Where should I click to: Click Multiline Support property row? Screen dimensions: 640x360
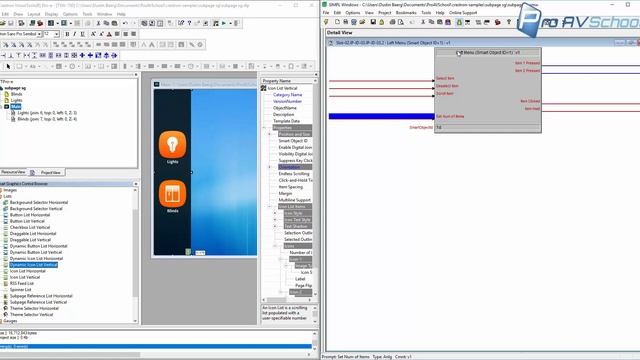(x=295, y=200)
